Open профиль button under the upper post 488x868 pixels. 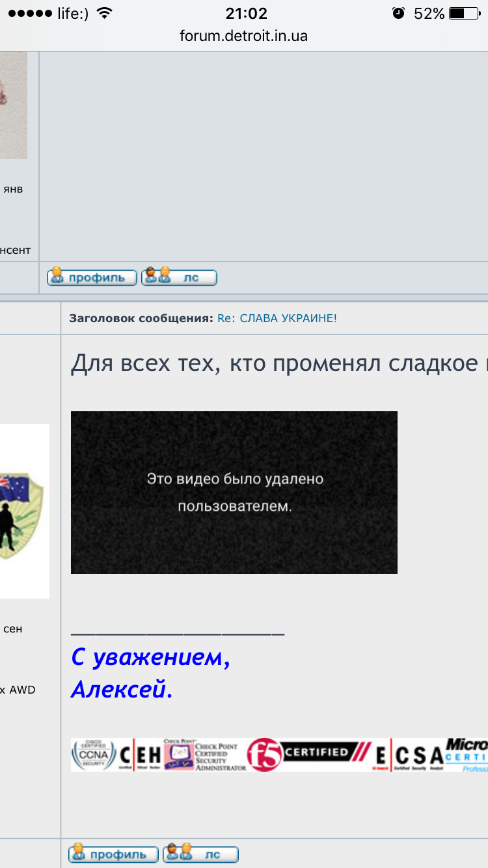pyautogui.click(x=92, y=278)
